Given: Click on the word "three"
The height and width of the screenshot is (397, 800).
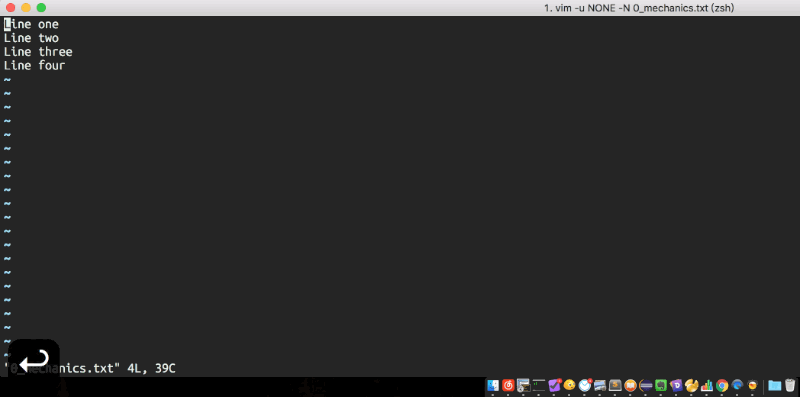Looking at the screenshot, I should tap(55, 52).
